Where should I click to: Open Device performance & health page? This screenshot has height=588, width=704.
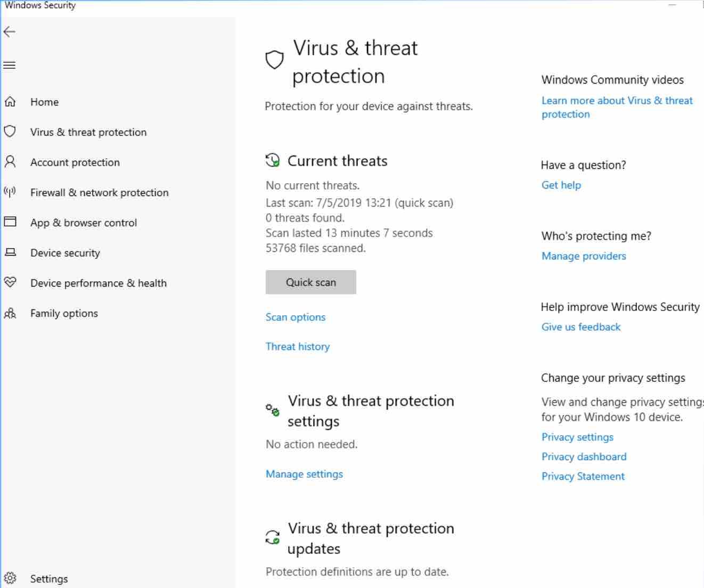pos(99,283)
